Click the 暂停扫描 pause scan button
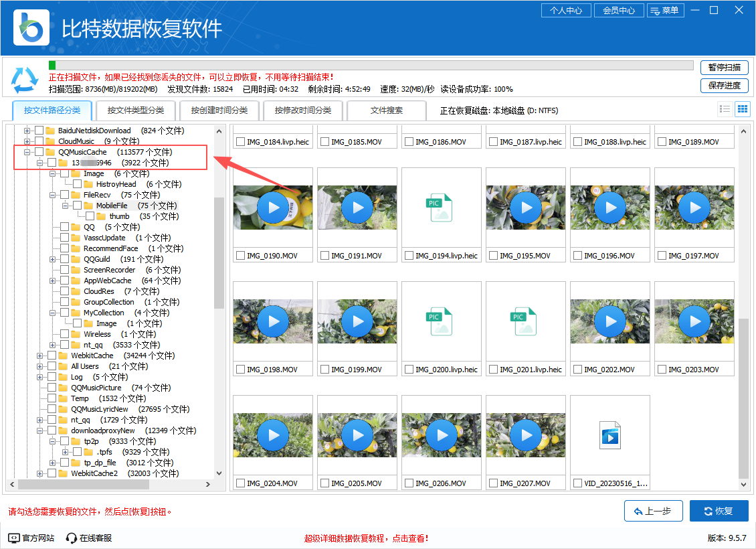 point(725,68)
